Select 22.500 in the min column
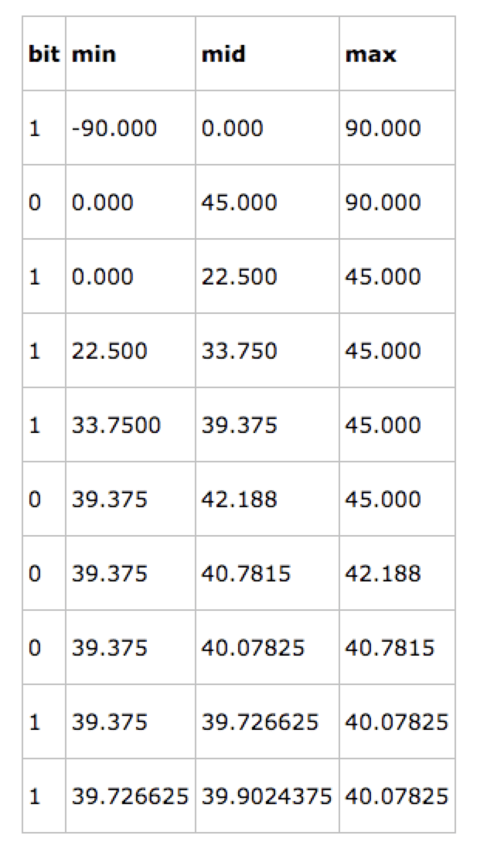Image resolution: width=504 pixels, height=849 pixels. point(110,351)
